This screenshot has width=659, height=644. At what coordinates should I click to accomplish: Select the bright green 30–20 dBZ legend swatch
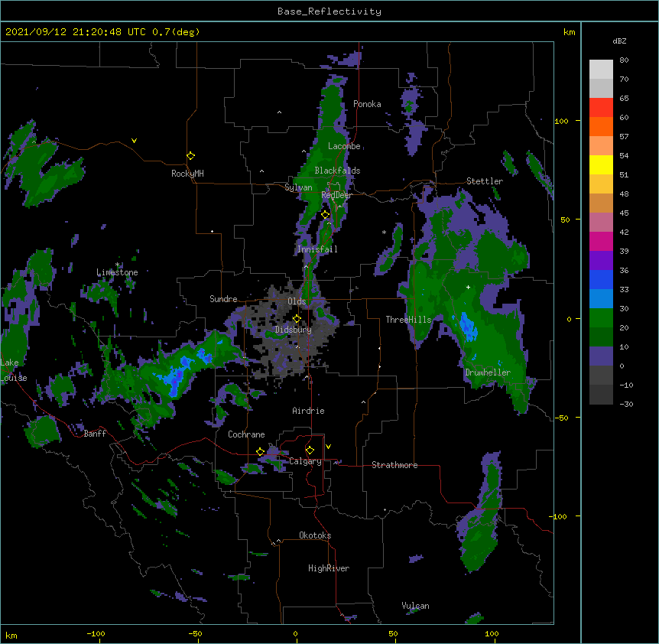pyautogui.click(x=601, y=318)
